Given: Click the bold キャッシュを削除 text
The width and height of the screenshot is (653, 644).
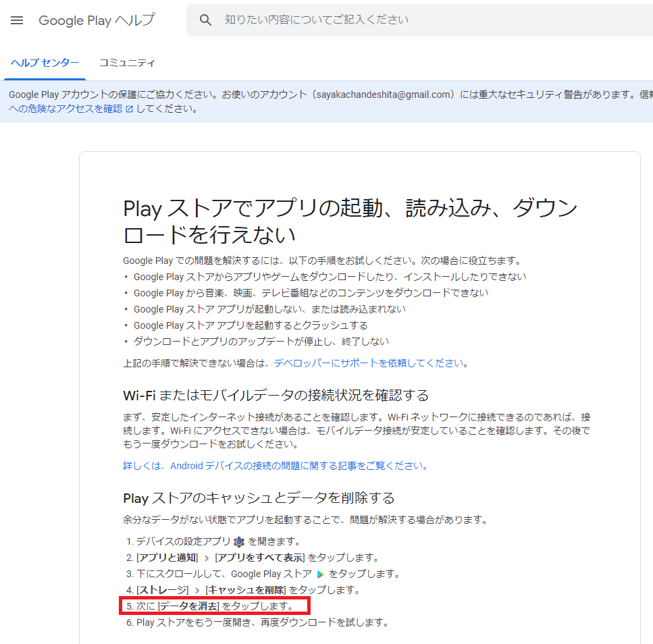Looking at the screenshot, I should [246, 590].
